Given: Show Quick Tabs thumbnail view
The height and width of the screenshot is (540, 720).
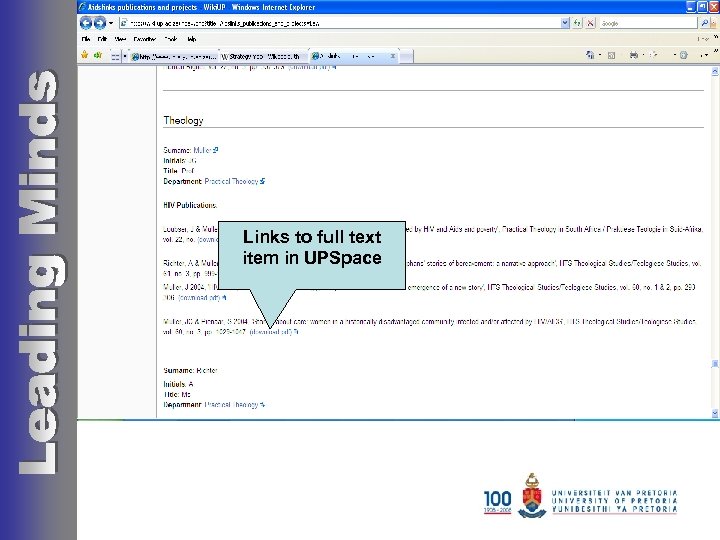Looking at the screenshot, I should pos(115,56).
